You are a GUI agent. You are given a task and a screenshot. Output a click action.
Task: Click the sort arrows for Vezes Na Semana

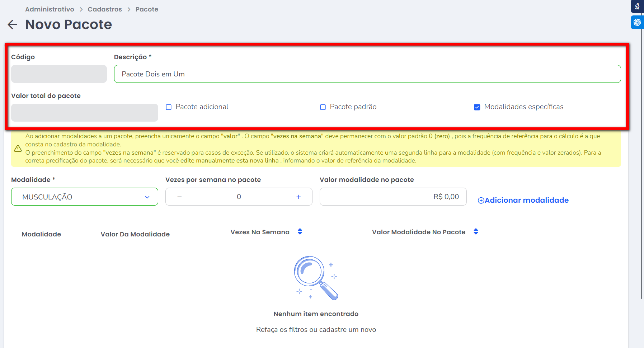(x=300, y=232)
